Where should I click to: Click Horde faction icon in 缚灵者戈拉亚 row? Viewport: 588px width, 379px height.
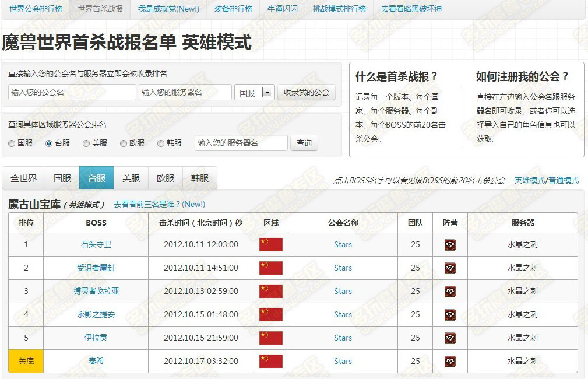tap(450, 292)
